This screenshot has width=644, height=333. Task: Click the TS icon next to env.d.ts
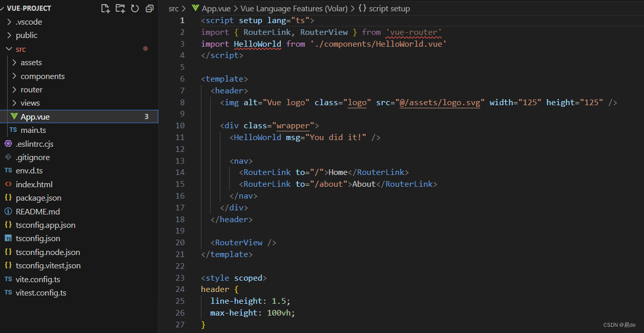click(8, 171)
